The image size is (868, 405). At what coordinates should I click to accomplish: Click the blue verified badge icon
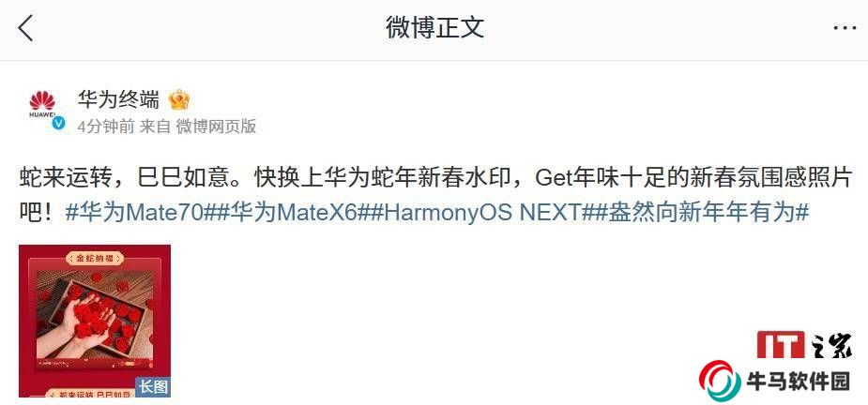pyautogui.click(x=58, y=124)
